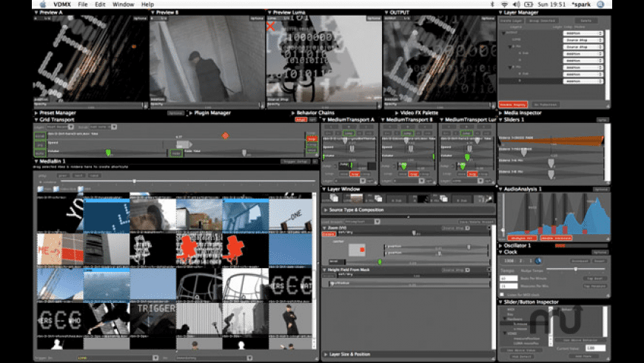Expand the Preset Manager panel
This screenshot has width=644, height=363.
(36, 113)
